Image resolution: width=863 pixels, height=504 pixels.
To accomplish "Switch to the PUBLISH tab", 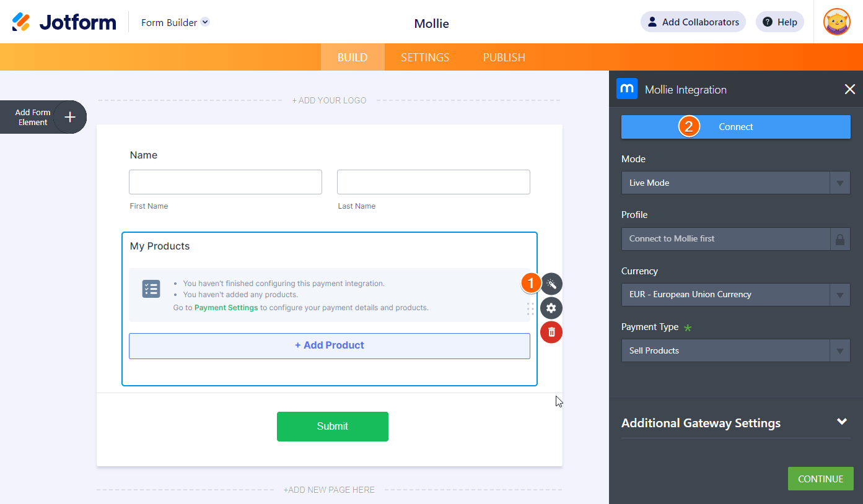I will point(504,57).
